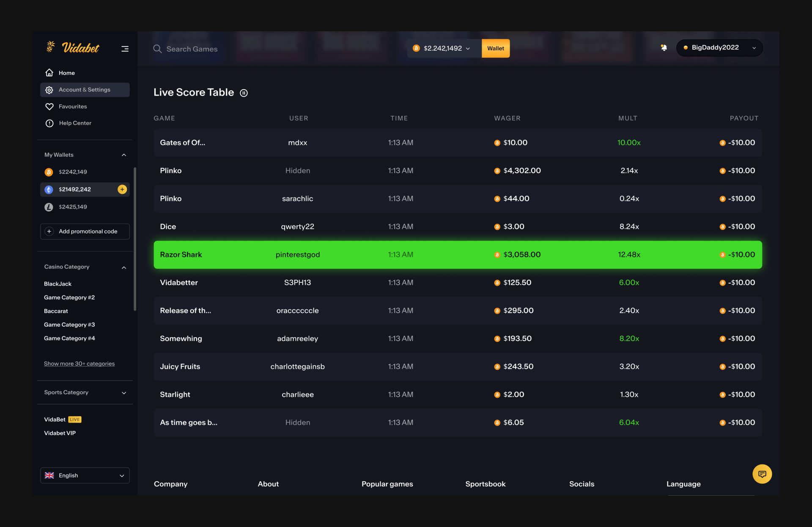Open Favourites heart menu item
This screenshot has width=812, height=527.
click(x=72, y=106)
